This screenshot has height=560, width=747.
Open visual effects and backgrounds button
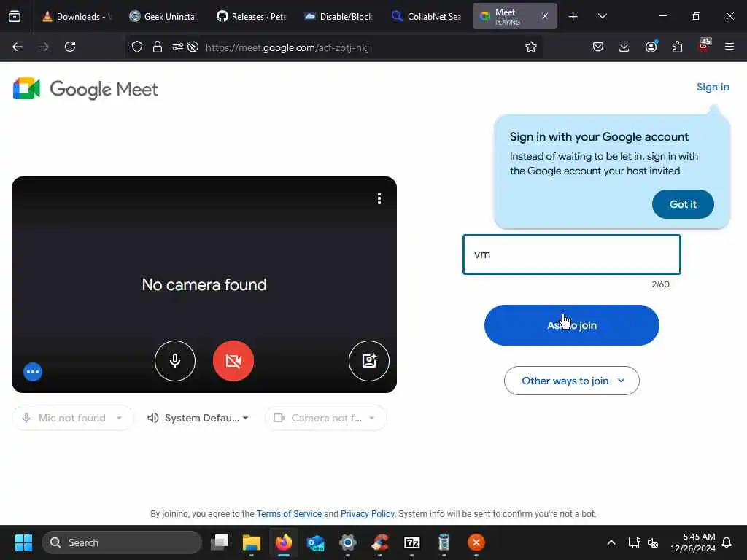pos(368,361)
